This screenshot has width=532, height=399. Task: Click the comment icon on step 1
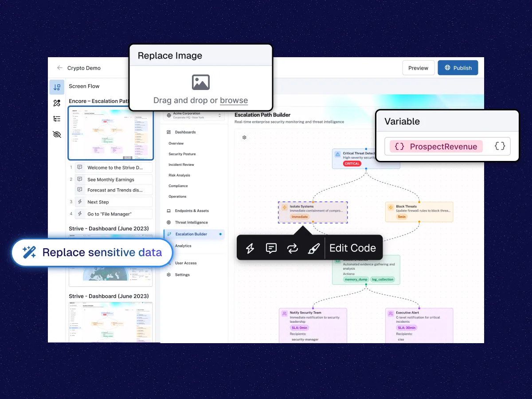click(x=80, y=168)
